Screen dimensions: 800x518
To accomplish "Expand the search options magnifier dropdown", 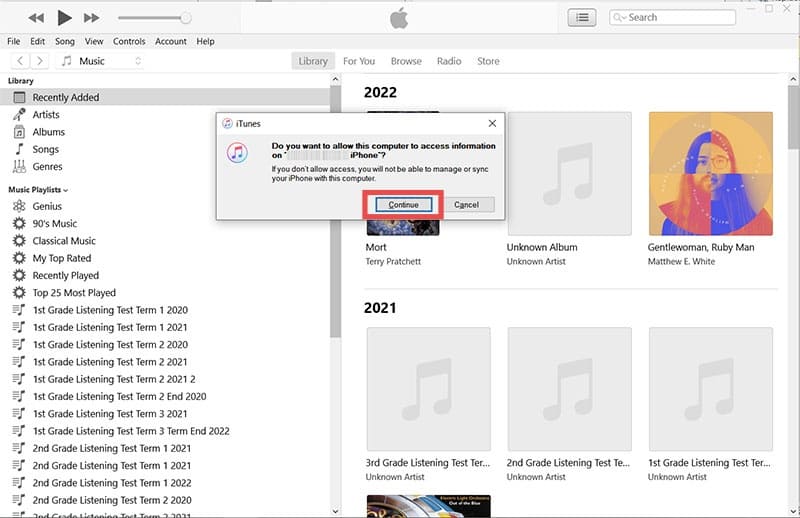I will click(620, 17).
